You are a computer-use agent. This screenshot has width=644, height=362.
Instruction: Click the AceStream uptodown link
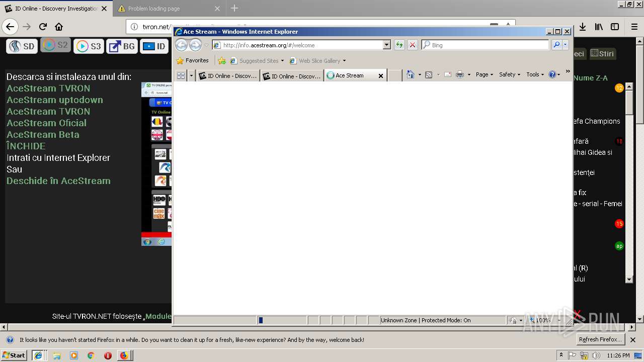[x=55, y=100]
